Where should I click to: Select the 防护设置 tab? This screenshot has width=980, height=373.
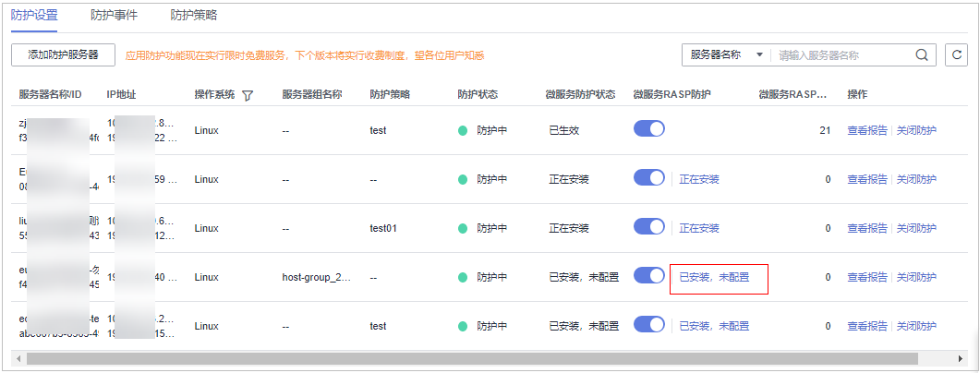pyautogui.click(x=35, y=16)
